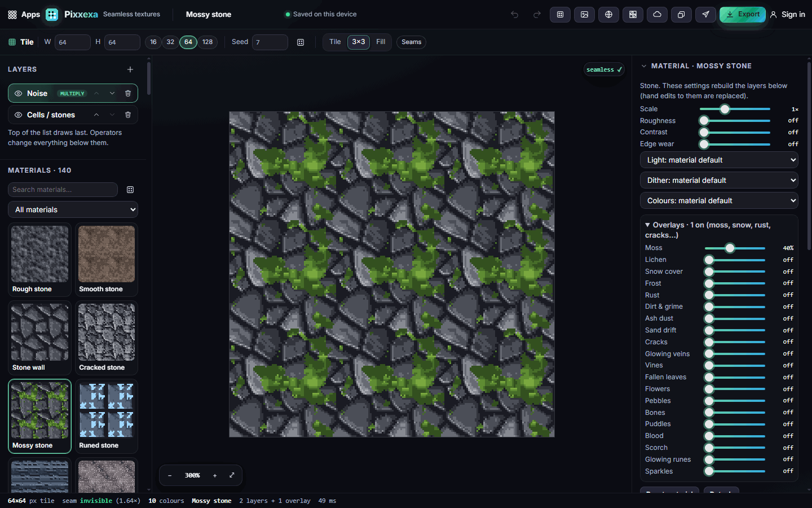Image resolution: width=812 pixels, height=508 pixels.
Task: Click the Export button
Action: [x=743, y=15]
